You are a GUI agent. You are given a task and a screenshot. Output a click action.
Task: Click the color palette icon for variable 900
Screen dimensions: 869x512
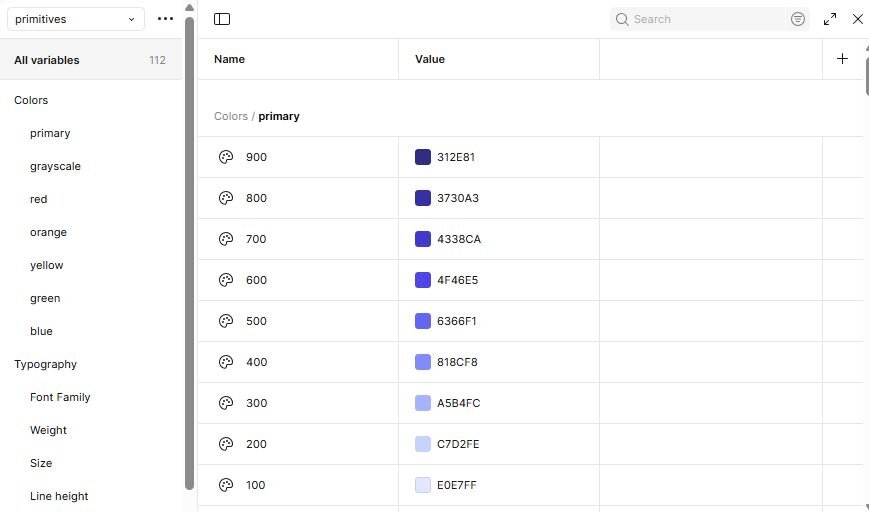pos(226,157)
